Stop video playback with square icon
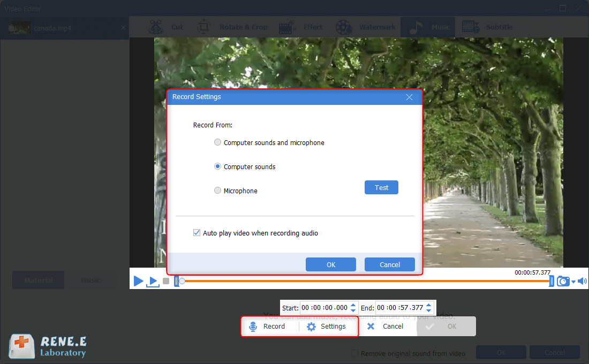The height and width of the screenshot is (364, 589). [166, 281]
